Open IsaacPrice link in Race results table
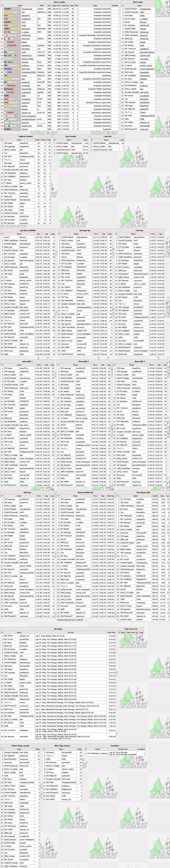 pyautogui.click(x=26, y=15)
